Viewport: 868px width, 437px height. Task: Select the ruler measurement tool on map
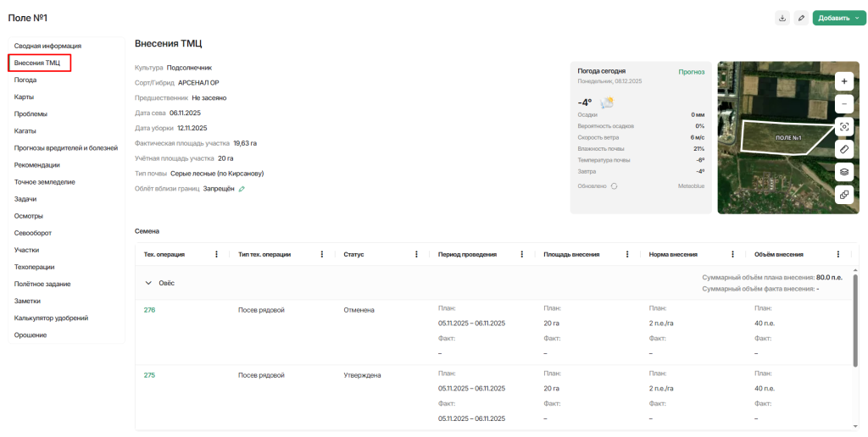coord(843,149)
